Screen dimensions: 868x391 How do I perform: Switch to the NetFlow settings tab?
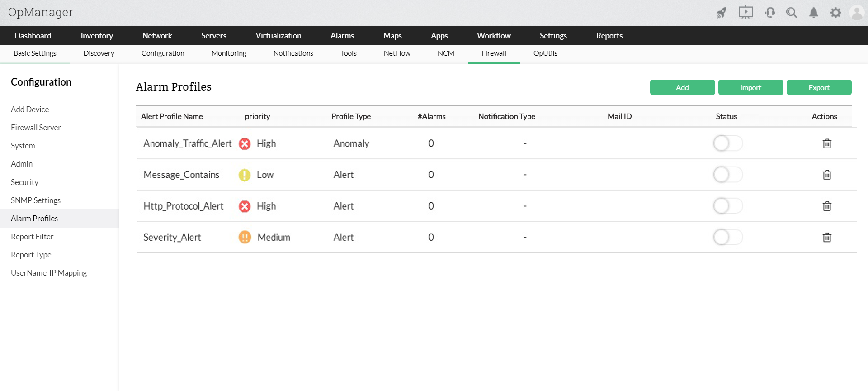pos(397,53)
